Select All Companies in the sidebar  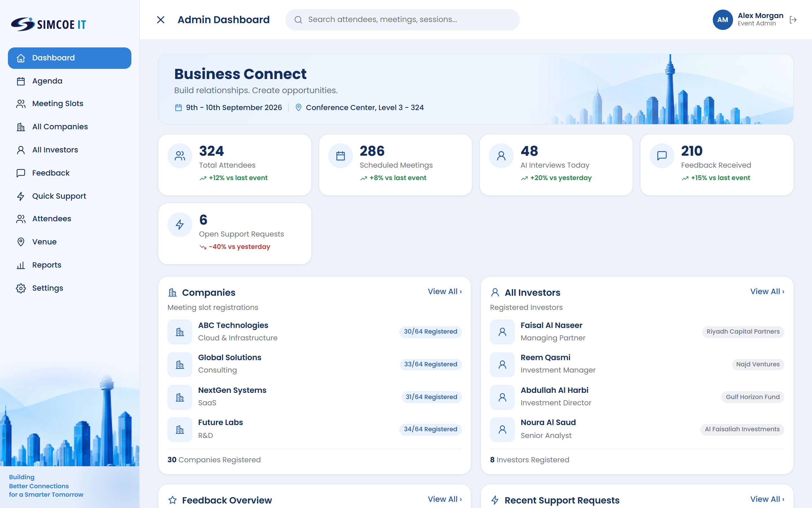(69, 127)
